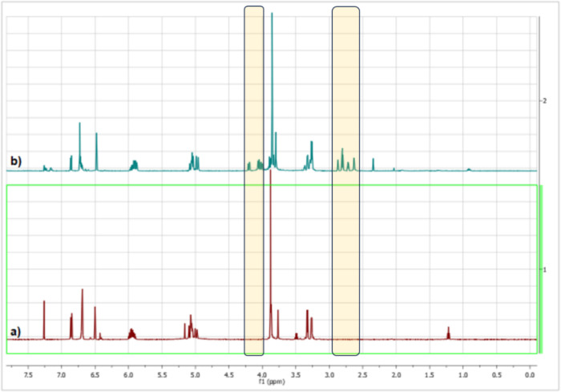The height and width of the screenshot is (392, 561).
Task: Click the 3.0 ppm axis tick label
Action: [329, 375]
